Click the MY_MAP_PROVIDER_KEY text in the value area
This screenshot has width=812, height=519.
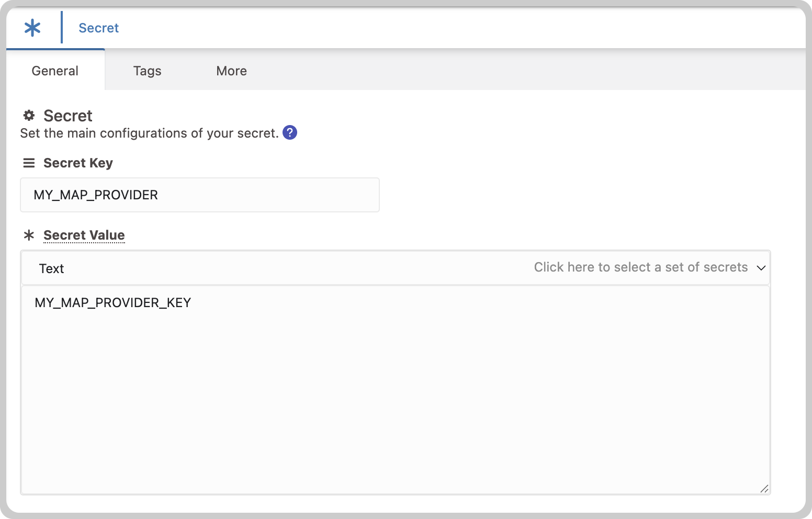tap(112, 303)
